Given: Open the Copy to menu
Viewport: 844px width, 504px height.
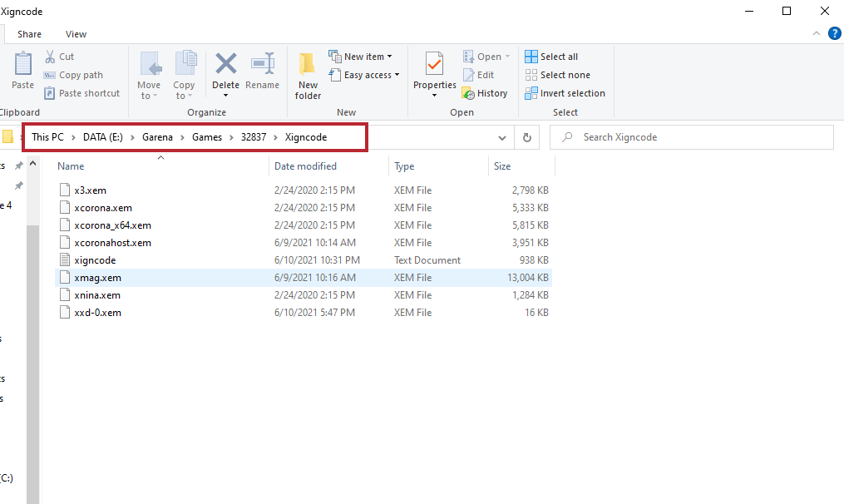Looking at the screenshot, I should point(184,77).
